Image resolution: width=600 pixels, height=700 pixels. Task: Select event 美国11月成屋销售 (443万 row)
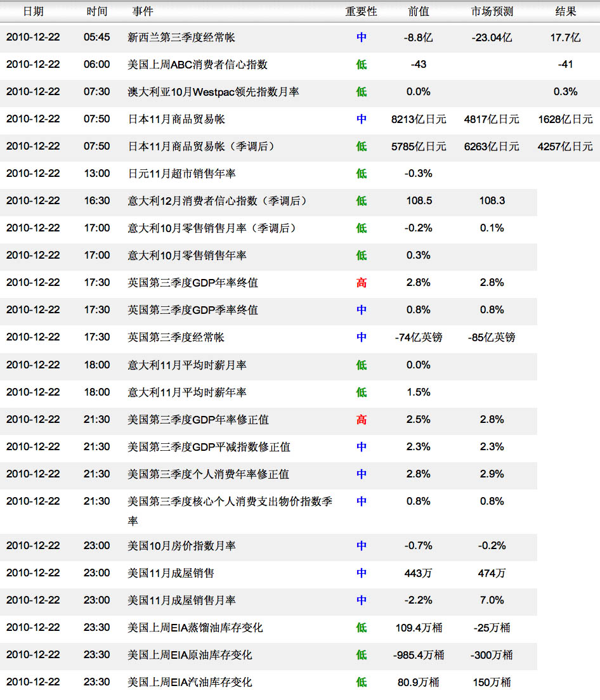(x=171, y=573)
